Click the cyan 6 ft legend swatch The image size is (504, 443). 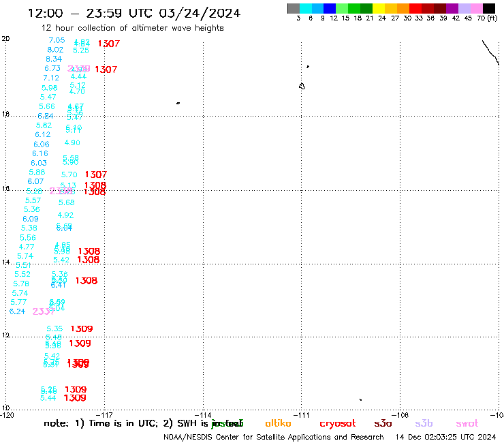tap(306, 8)
